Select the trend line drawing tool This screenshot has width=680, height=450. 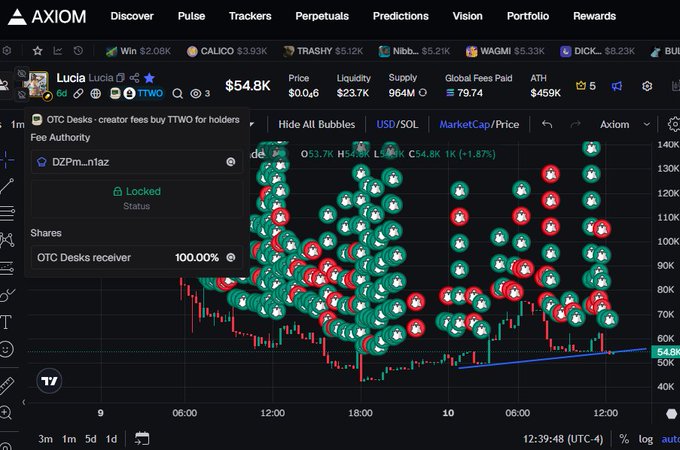(x=7, y=186)
